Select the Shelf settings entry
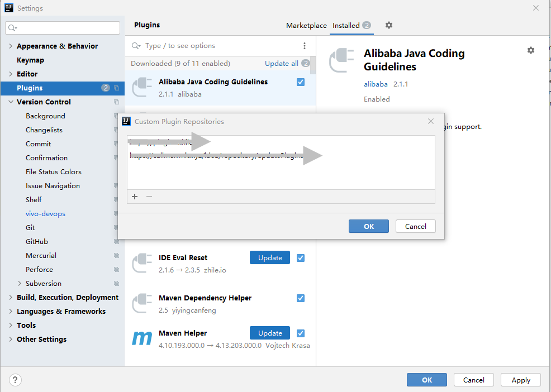551x392 pixels. point(34,199)
